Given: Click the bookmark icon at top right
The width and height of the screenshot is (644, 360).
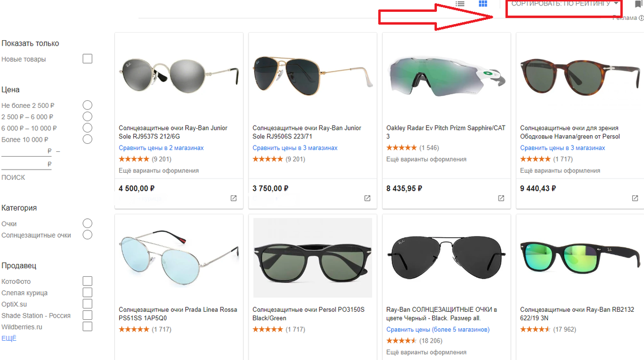Looking at the screenshot, I should click(639, 4).
